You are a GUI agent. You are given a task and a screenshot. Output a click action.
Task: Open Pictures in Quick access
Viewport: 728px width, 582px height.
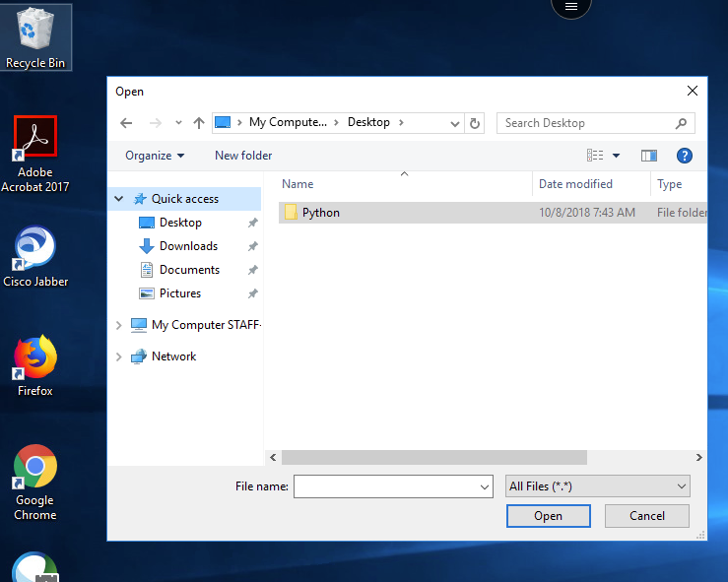pyautogui.click(x=180, y=293)
